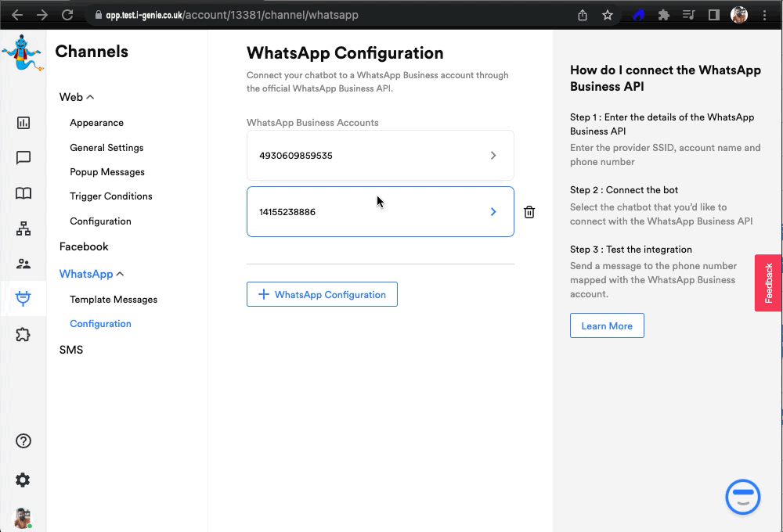Expand the 4930609859535 account chevron
The height and width of the screenshot is (532, 783).
point(493,156)
